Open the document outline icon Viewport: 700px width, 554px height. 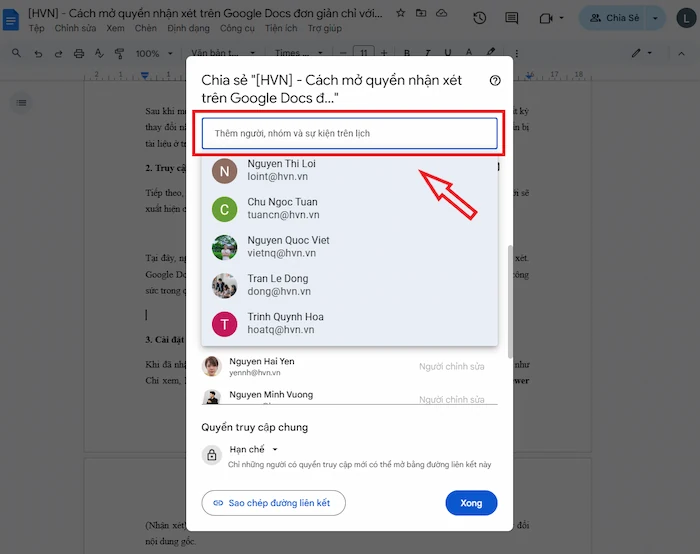click(22, 102)
